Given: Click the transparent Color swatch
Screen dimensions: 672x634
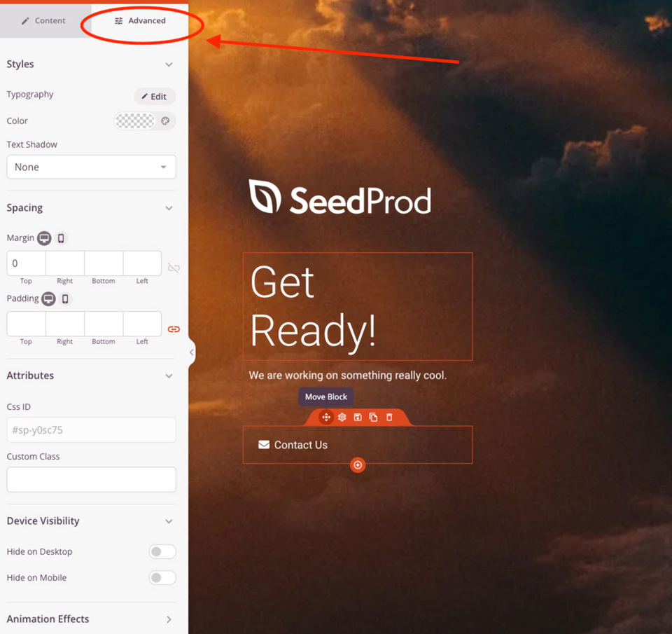Looking at the screenshot, I should coord(135,121).
